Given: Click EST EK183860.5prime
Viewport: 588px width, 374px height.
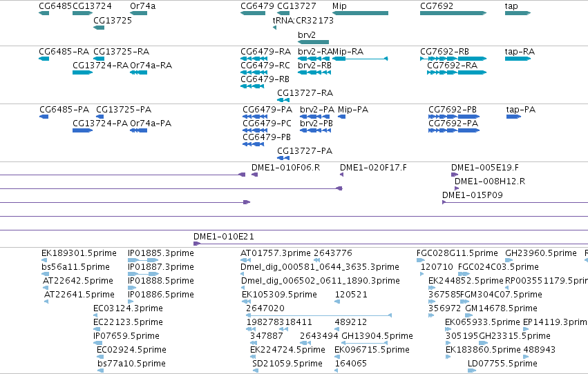Looking at the screenshot, I should (448, 357).
